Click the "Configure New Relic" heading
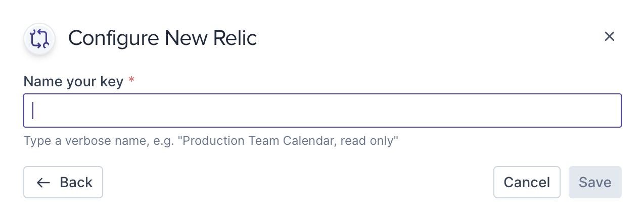This screenshot has width=644, height=220. (x=162, y=38)
